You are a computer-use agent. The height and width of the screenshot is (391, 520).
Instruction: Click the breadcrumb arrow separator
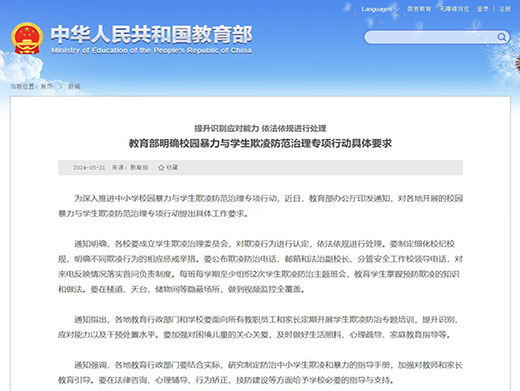pyautogui.click(x=61, y=86)
